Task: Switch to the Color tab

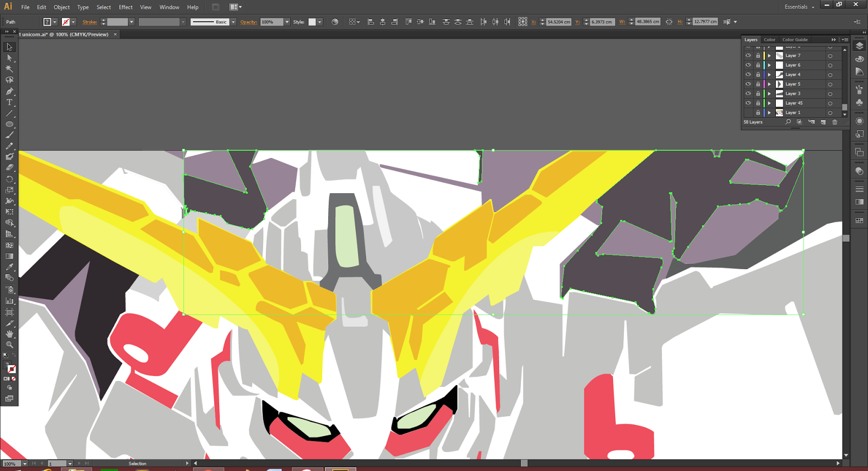Action: (x=769, y=40)
